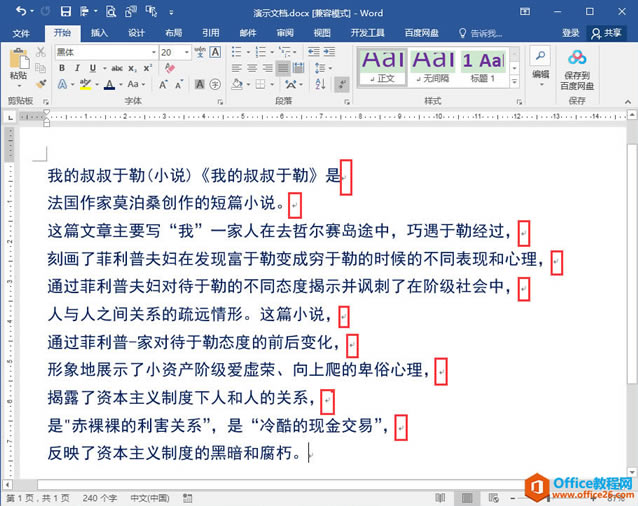The width and height of the screenshot is (638, 506).
Task: Toggle character shading
Action: click(199, 84)
